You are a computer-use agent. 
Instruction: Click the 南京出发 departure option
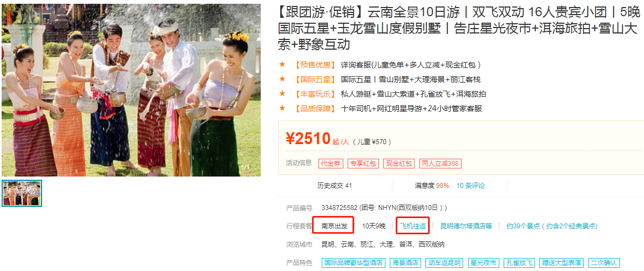coord(334,226)
